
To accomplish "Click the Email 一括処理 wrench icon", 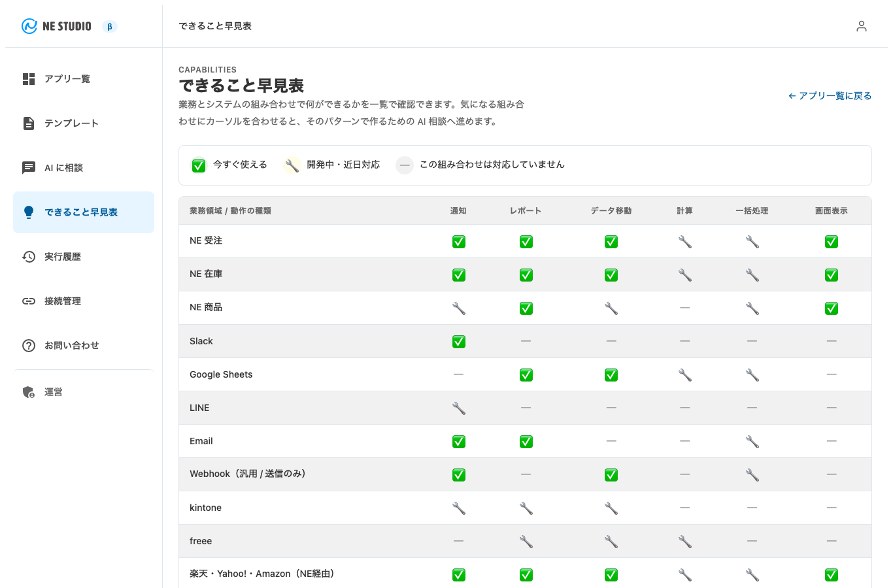I will 752,442.
